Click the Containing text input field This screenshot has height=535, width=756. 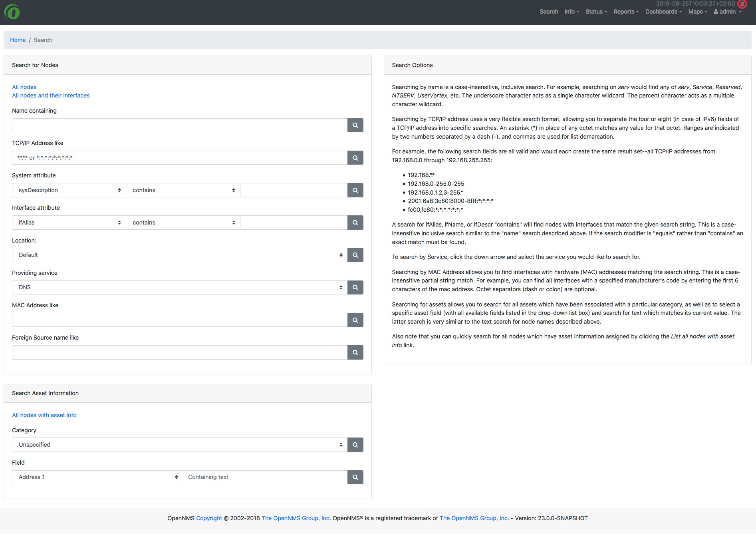point(265,477)
